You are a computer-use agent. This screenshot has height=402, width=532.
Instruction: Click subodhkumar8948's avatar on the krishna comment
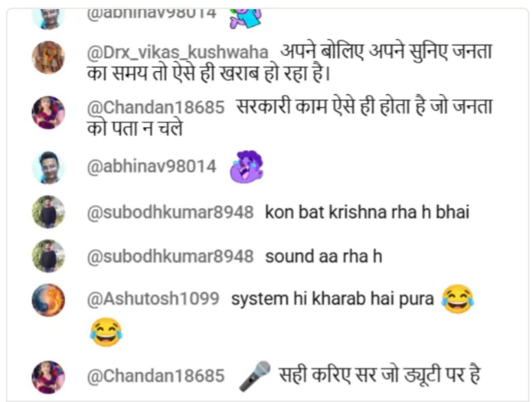48,212
